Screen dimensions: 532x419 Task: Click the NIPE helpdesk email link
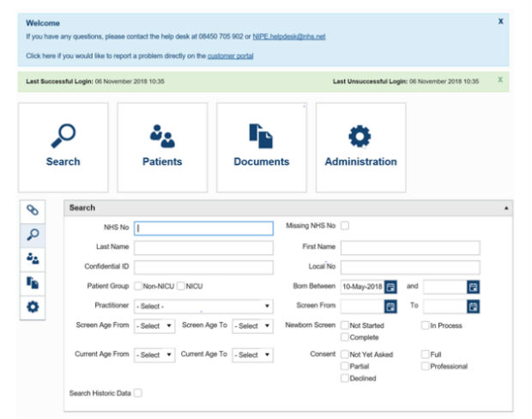point(288,37)
